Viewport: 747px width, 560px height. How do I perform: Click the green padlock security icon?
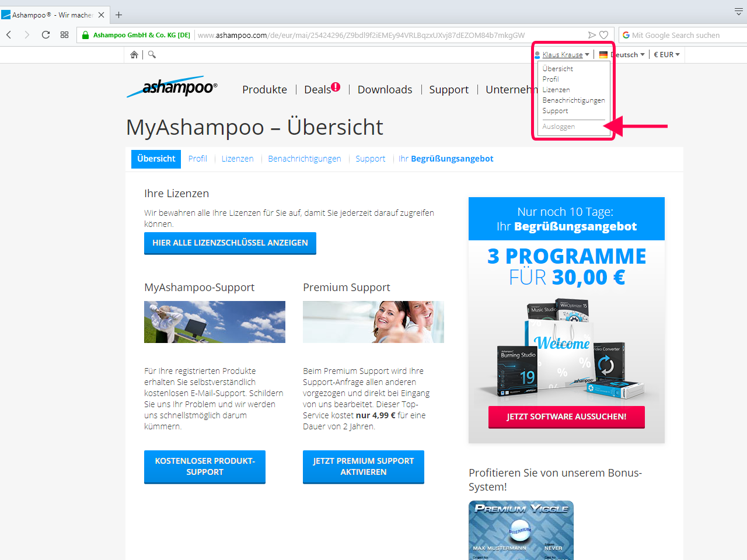point(85,35)
